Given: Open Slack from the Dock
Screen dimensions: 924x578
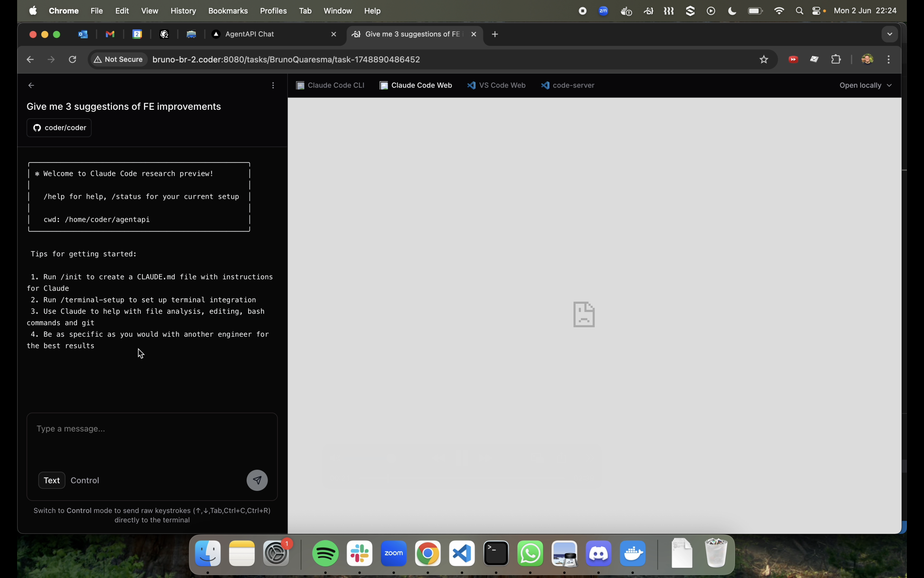Looking at the screenshot, I should 360,553.
